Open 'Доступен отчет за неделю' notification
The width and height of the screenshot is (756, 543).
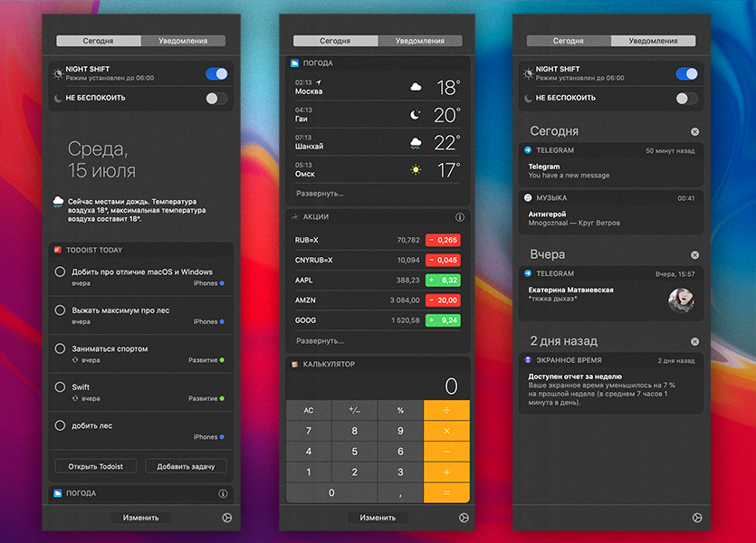coord(611,384)
